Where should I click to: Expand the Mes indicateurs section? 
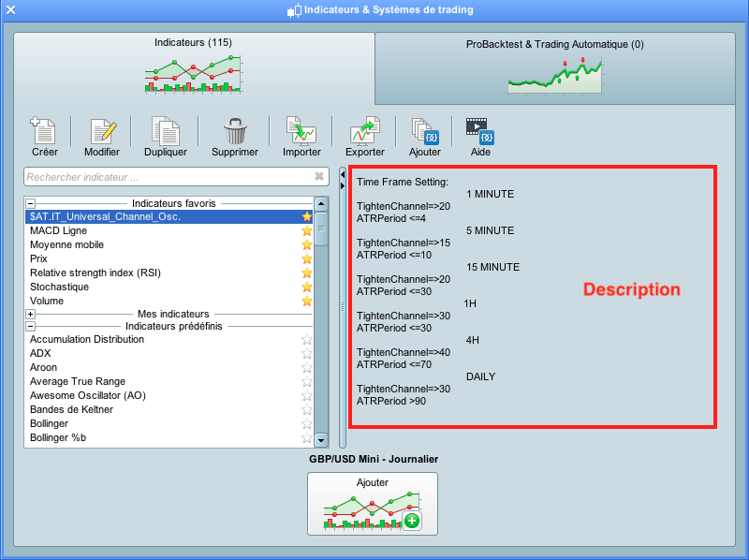[31, 314]
